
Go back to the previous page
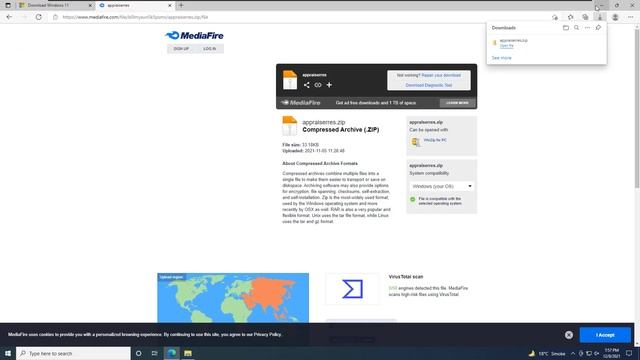(9, 17)
